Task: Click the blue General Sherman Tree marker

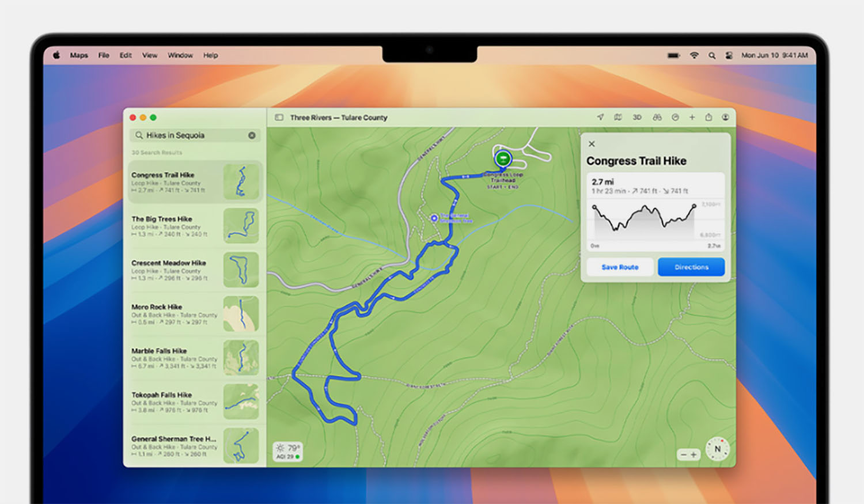Action: click(x=434, y=218)
